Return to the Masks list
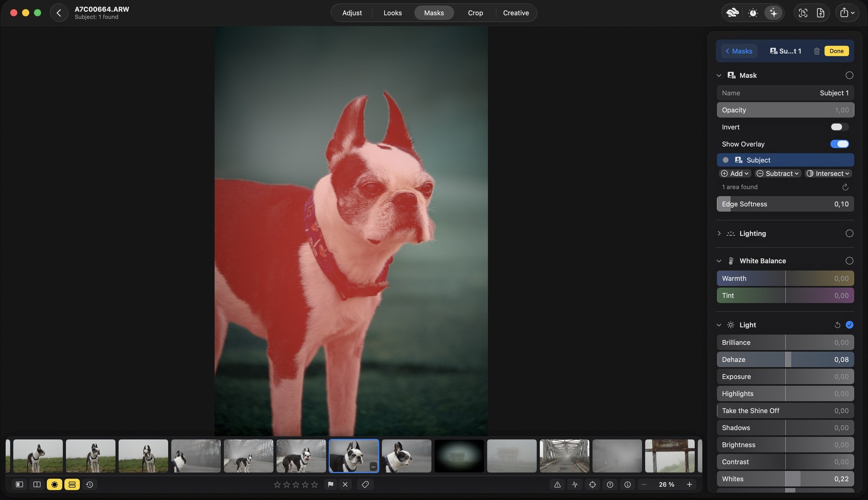The height and width of the screenshot is (500, 868). pyautogui.click(x=739, y=51)
